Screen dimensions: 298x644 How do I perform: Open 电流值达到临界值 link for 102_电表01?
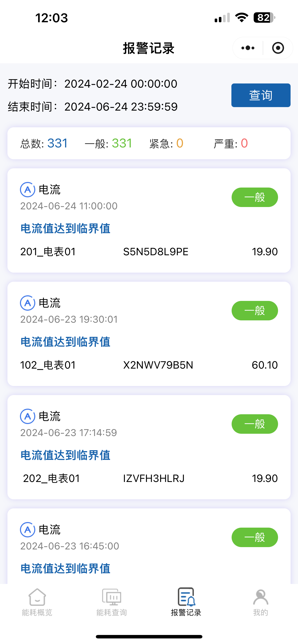65,342
